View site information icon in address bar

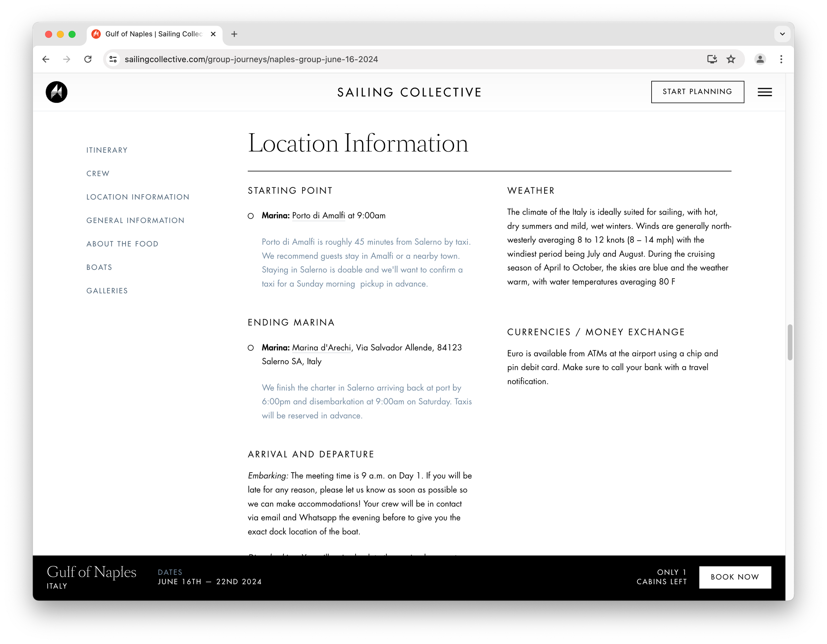point(113,59)
